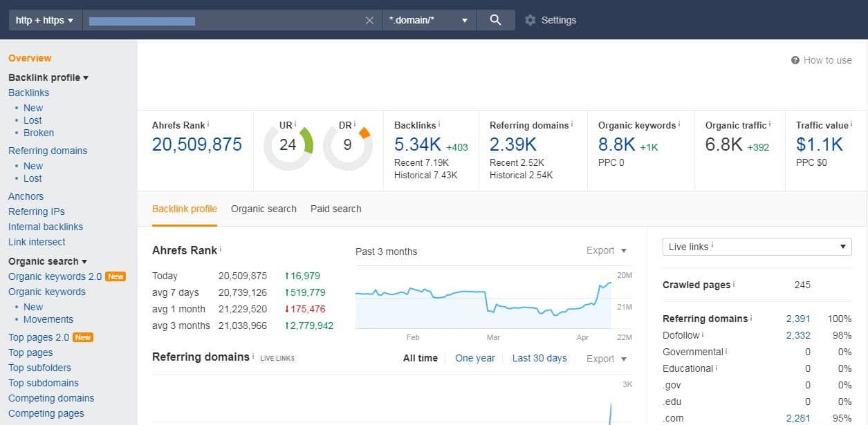The image size is (868, 425).
Task: Open Top pages 2.0 in the sidebar
Action: (39, 337)
